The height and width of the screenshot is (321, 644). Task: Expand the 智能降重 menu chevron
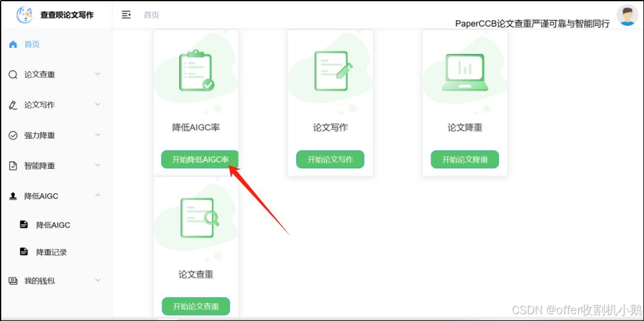(x=98, y=165)
